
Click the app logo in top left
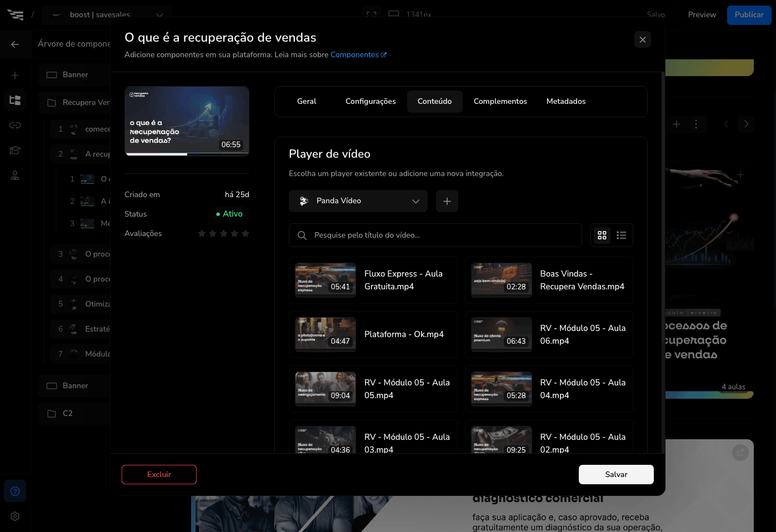point(15,14)
